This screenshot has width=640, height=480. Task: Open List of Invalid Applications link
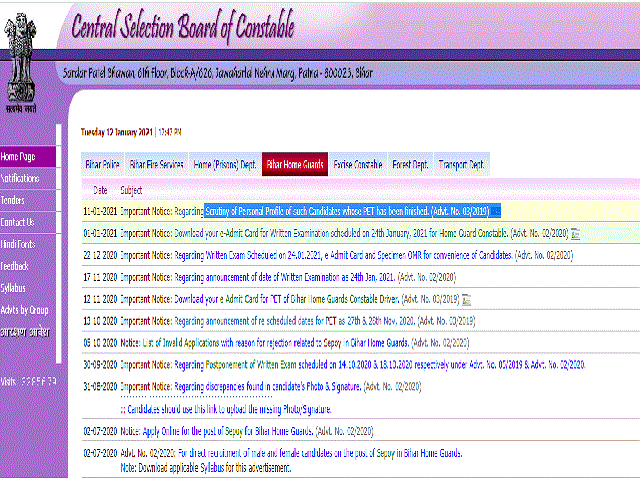click(276, 343)
